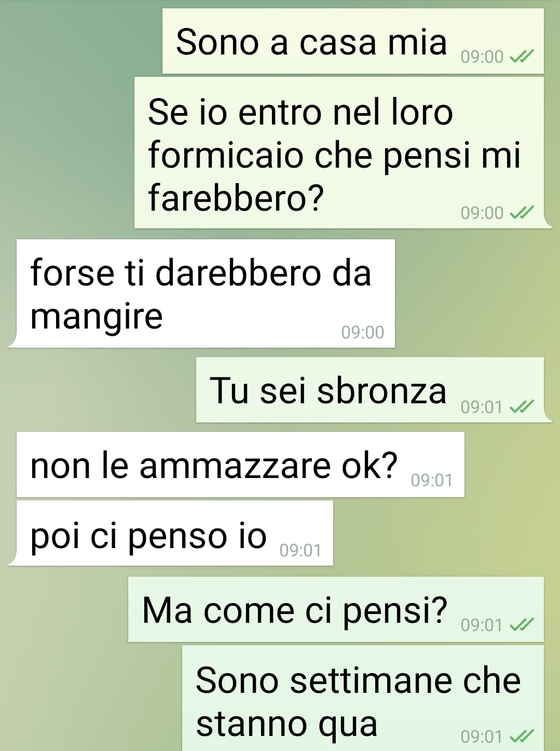Tap 09:01 timestamp on 'Tu sei sbronza'
This screenshot has width=560, height=751.
(482, 407)
